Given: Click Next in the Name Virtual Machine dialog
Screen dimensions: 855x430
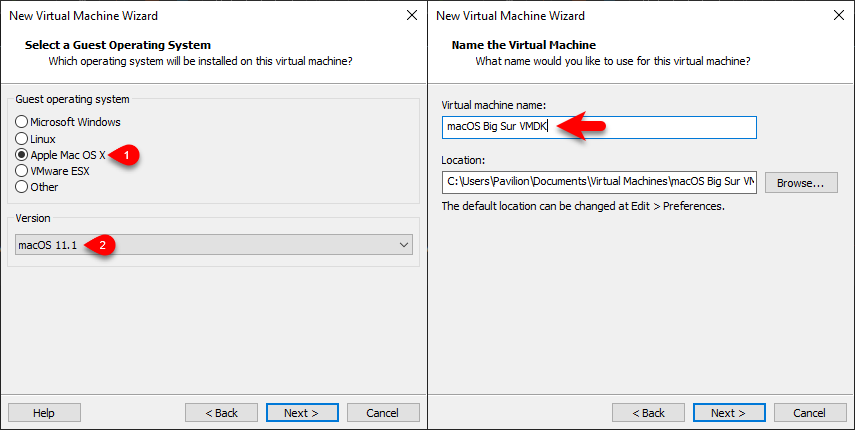Looking at the screenshot, I should 729,413.
